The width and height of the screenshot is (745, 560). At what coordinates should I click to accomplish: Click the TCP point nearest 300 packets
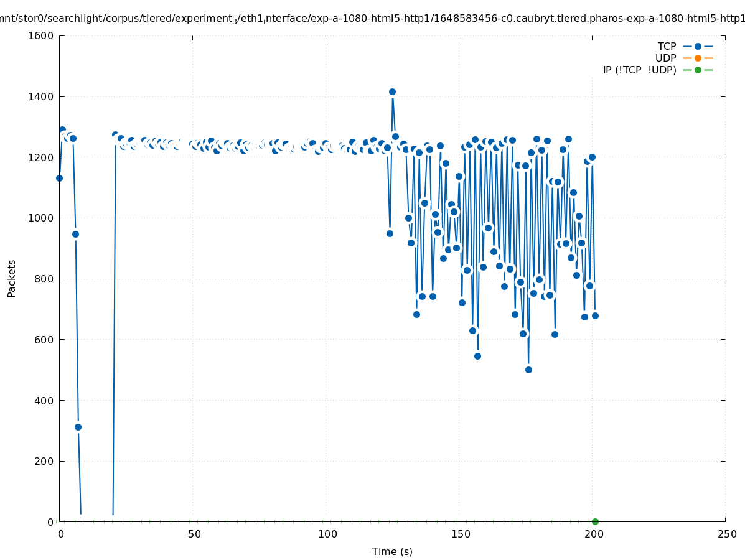[x=78, y=427]
